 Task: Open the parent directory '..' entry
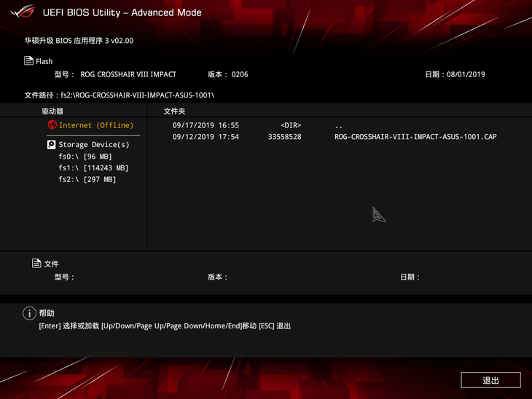point(338,126)
